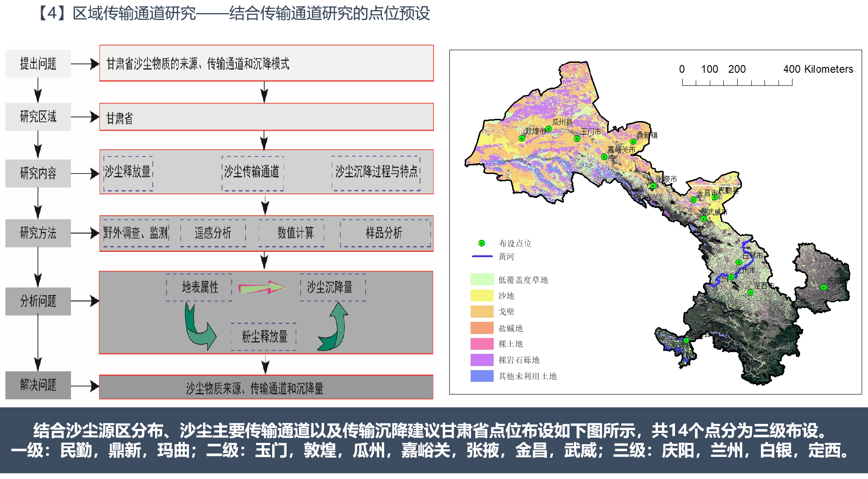Viewport: 868px width, 479px height.
Task: Expand the 样品分析 dashed box
Action: pyautogui.click(x=385, y=233)
